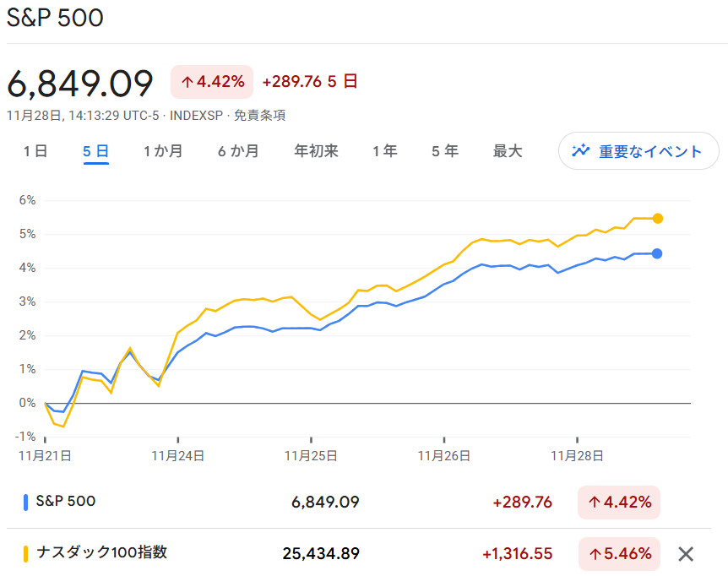
Task: Remove the ナスダック100指数 comparison with the X
Action: (x=686, y=554)
